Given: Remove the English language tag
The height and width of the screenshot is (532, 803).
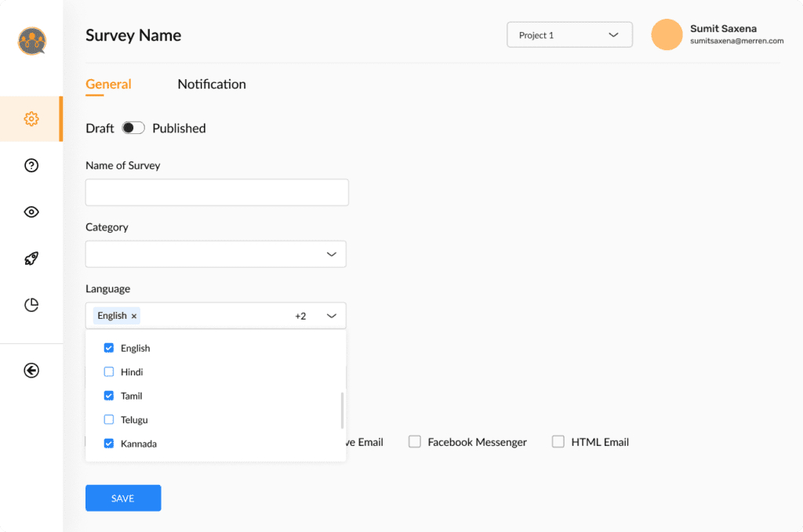Looking at the screenshot, I should point(133,316).
